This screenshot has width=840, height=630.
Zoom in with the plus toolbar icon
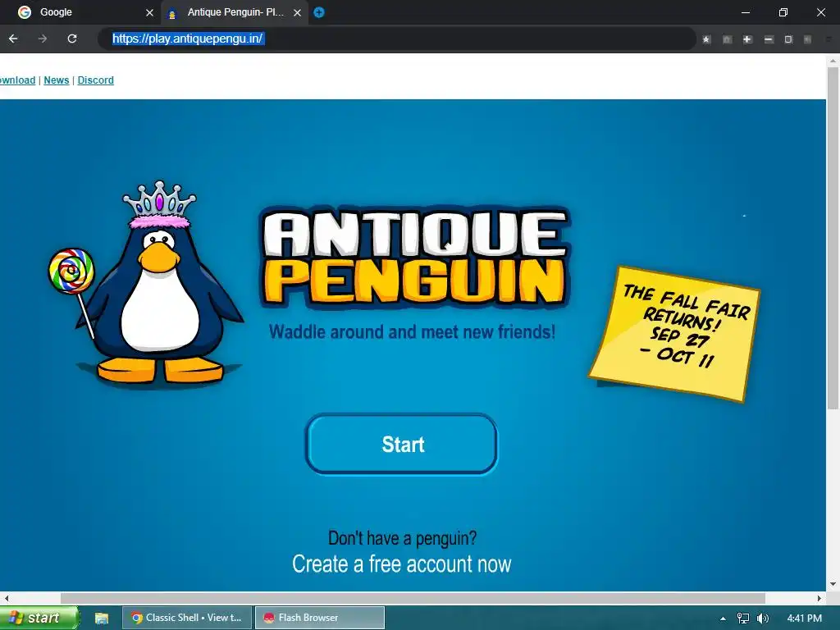(x=747, y=39)
